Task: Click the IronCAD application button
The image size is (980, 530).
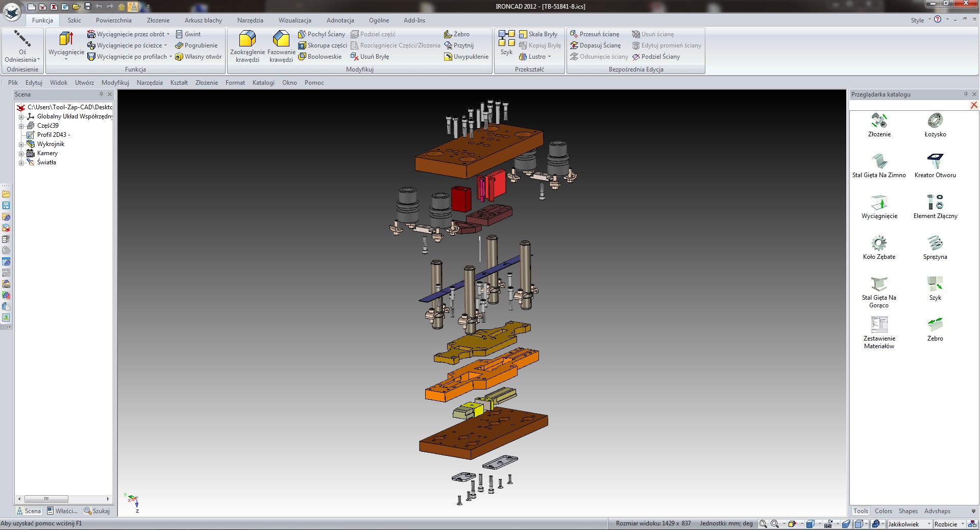Action: click(x=12, y=11)
